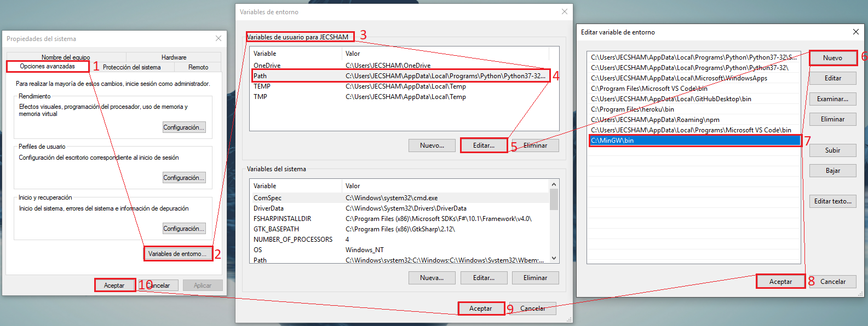This screenshot has width=868, height=326.
Task: Click Eliminar button under user variables
Action: point(535,145)
